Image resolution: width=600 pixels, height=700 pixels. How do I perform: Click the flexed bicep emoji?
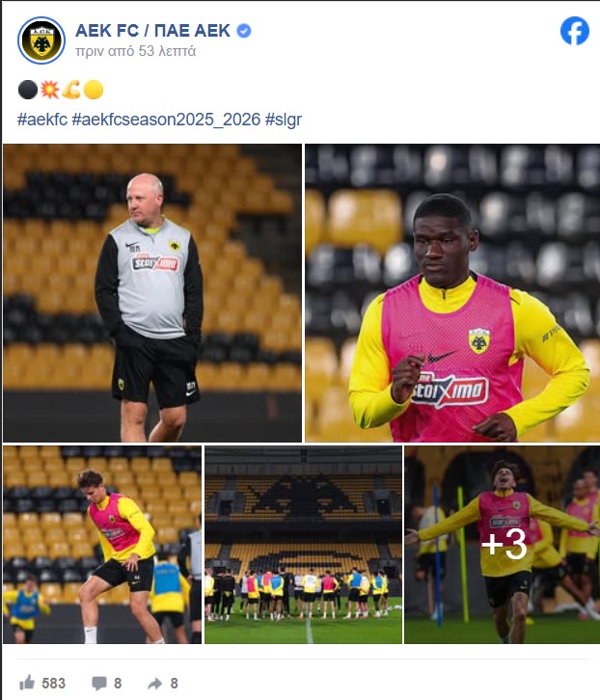point(71,90)
